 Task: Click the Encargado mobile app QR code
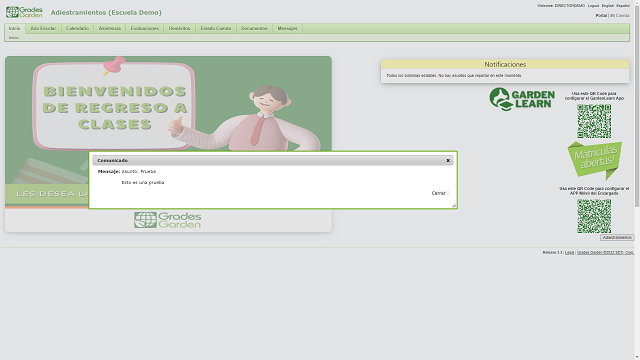(594, 216)
